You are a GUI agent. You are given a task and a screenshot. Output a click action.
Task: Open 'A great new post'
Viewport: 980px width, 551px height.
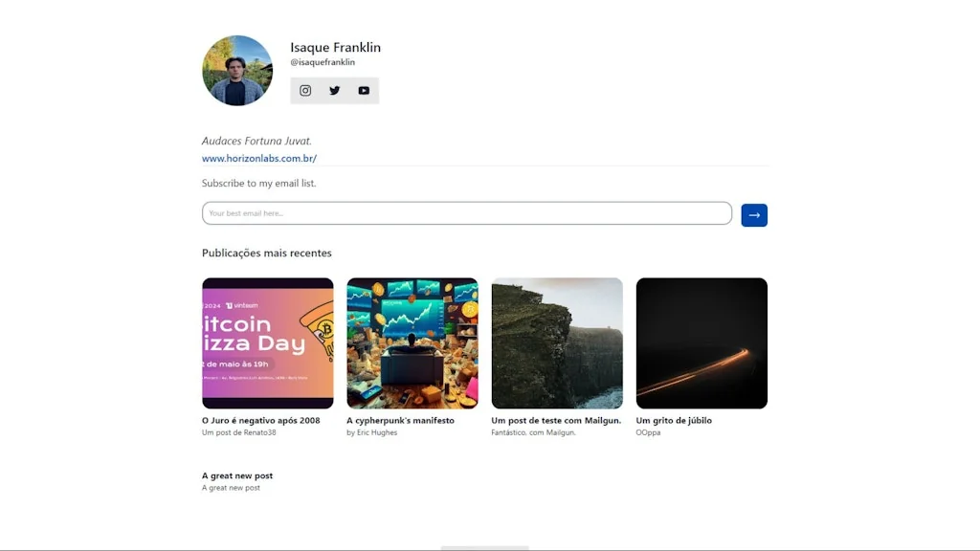point(235,474)
